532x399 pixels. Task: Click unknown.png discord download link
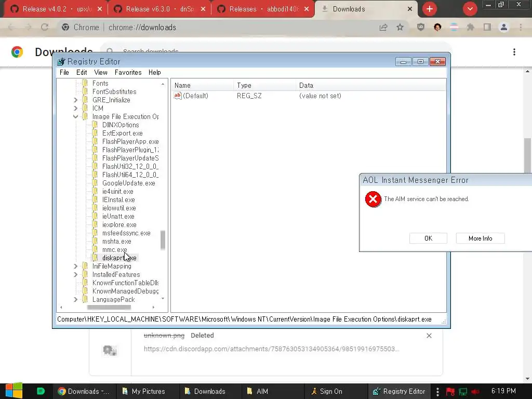click(271, 349)
